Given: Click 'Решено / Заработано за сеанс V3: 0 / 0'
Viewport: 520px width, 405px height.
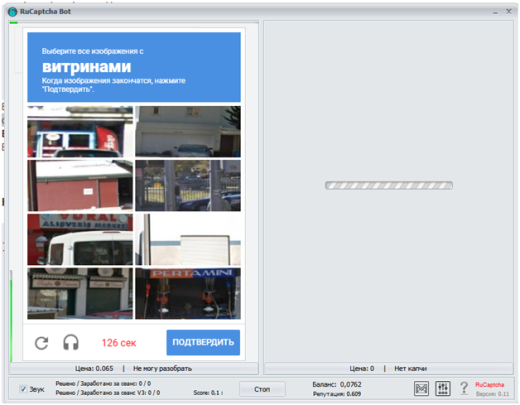Looking at the screenshot, I should (107, 393).
